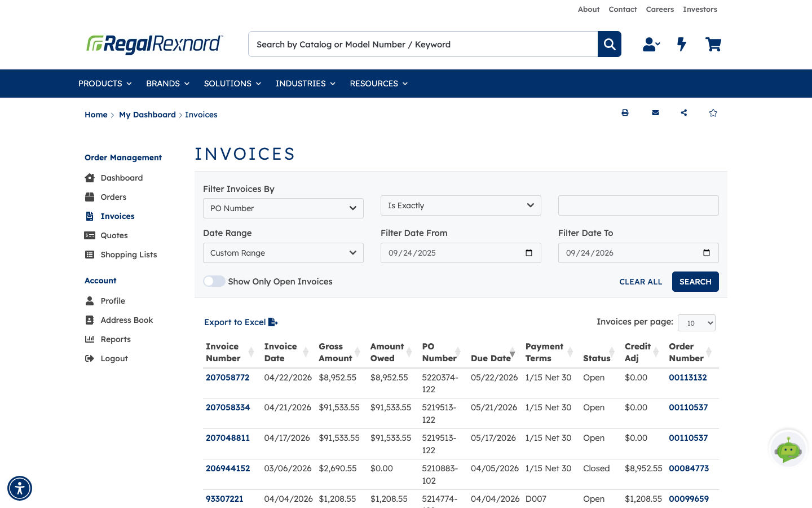
Task: Click Export to Excel link
Action: click(241, 322)
